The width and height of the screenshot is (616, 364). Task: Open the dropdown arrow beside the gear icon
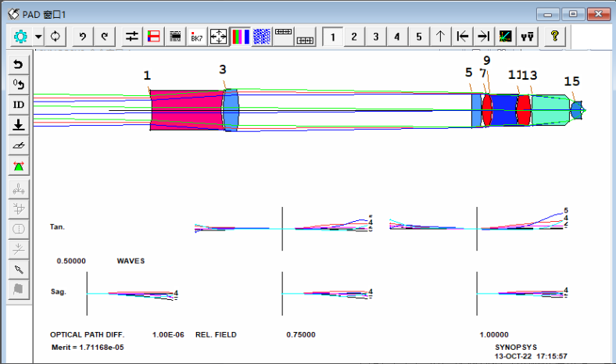[38, 37]
